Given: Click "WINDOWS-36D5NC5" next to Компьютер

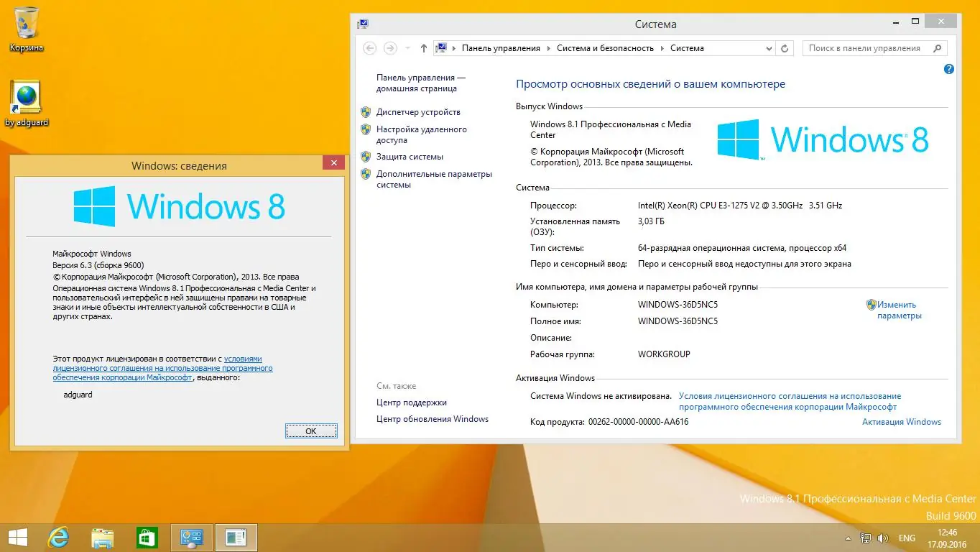Looking at the screenshot, I should 678,305.
